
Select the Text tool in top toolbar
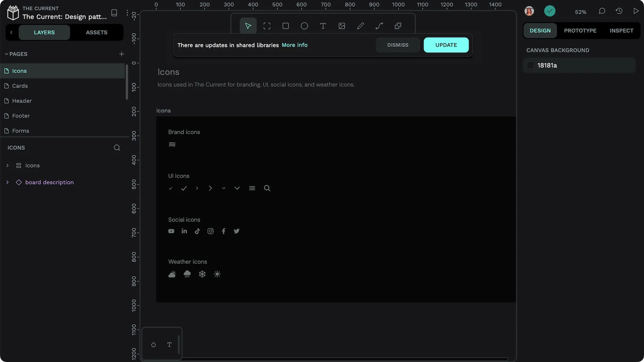click(x=323, y=26)
